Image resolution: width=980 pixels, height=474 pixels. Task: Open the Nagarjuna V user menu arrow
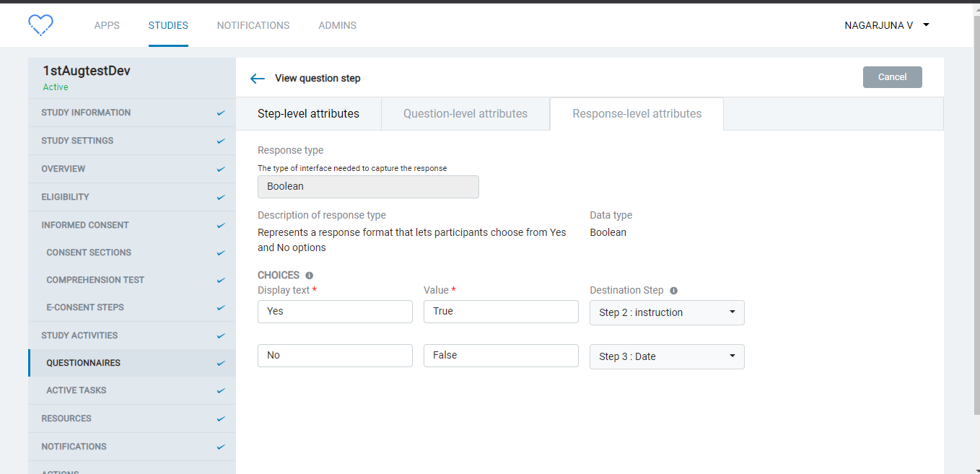[x=927, y=25]
